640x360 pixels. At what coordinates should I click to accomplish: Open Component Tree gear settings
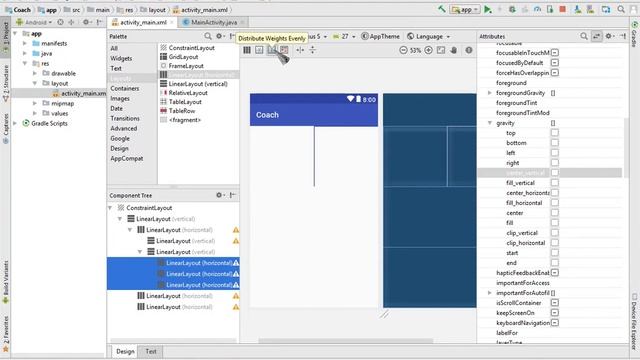[x=219, y=195]
